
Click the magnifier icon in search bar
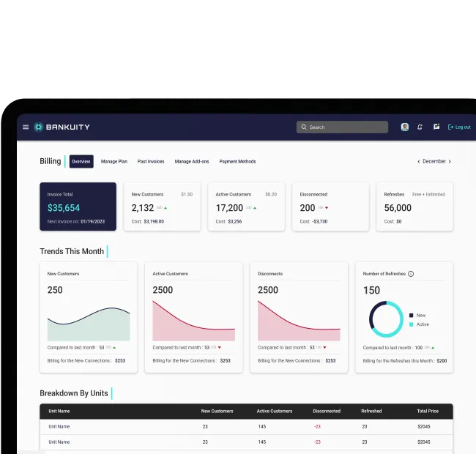[303, 127]
